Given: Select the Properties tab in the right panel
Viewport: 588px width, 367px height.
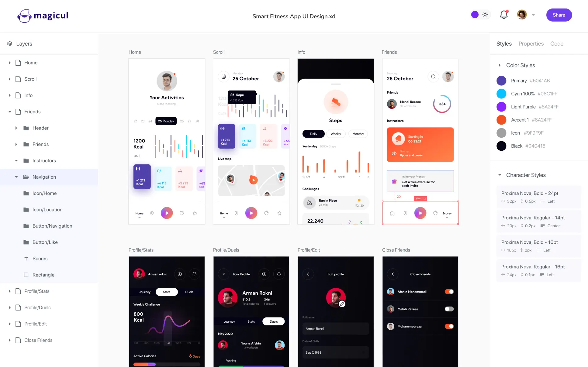Looking at the screenshot, I should pos(531,43).
